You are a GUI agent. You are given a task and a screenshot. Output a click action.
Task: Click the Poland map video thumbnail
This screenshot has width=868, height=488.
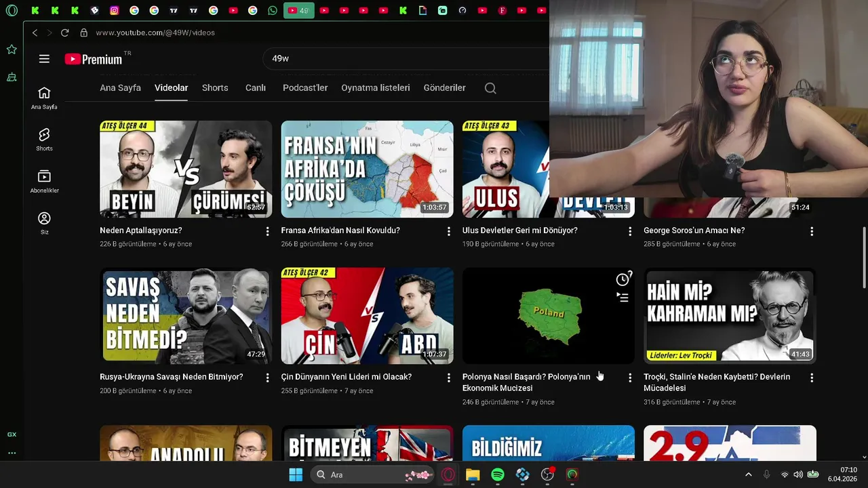click(549, 316)
